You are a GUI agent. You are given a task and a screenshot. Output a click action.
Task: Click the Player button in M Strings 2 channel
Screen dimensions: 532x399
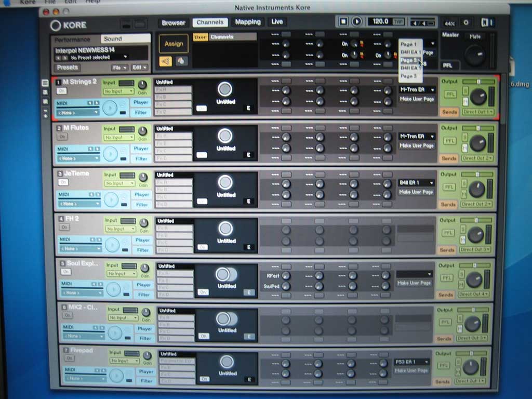140,102
